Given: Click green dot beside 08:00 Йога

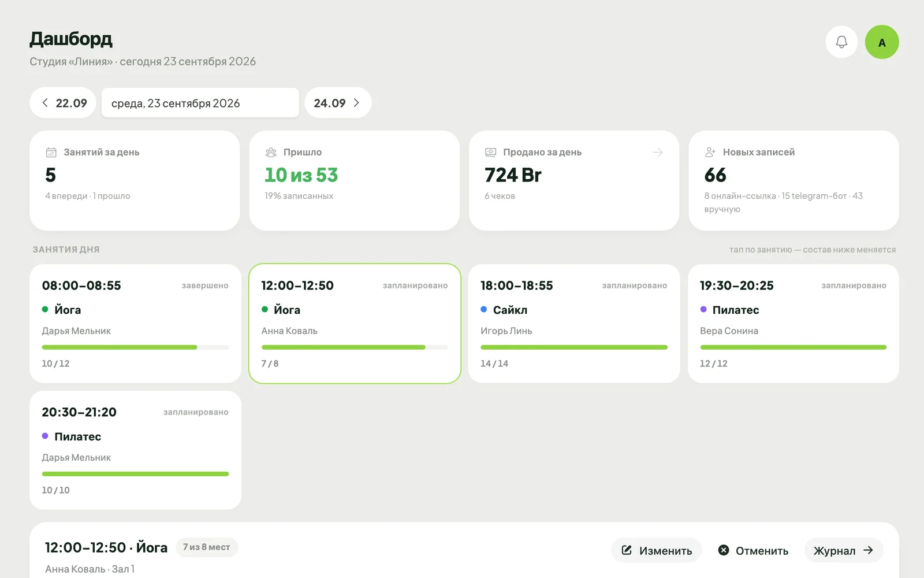Looking at the screenshot, I should click(45, 309).
